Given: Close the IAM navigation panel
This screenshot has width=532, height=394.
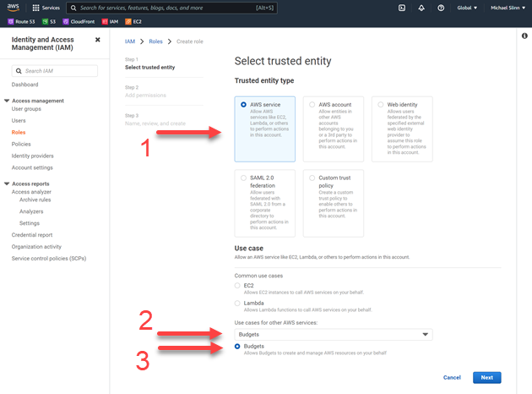Looking at the screenshot, I should (x=97, y=40).
